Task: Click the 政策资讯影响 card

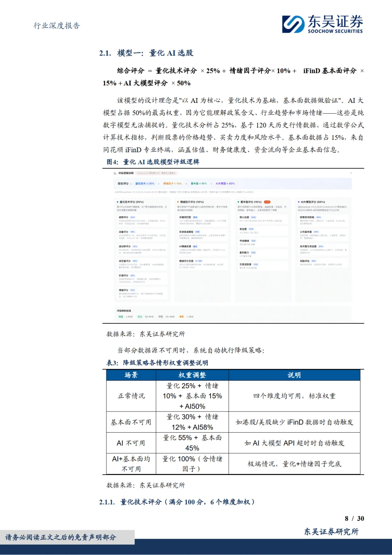Action: point(324,220)
